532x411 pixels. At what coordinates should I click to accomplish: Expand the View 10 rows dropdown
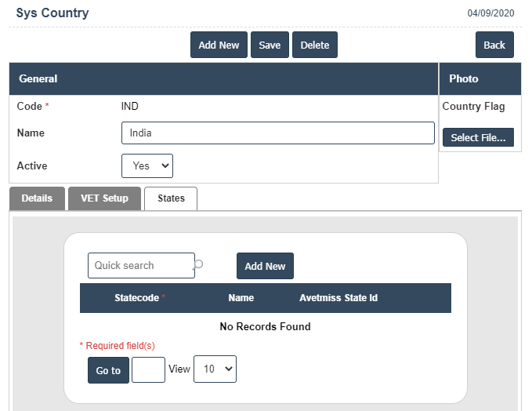(x=215, y=369)
